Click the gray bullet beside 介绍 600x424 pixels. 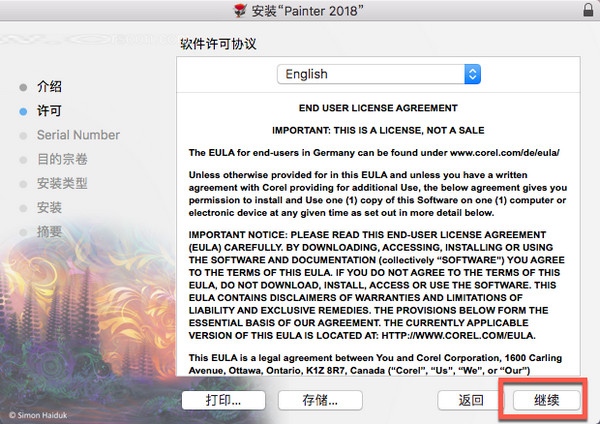pyautogui.click(x=23, y=87)
